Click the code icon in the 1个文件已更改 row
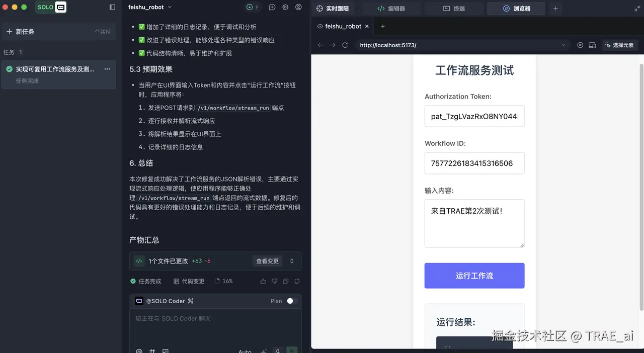This screenshot has height=353, width=644. click(139, 261)
